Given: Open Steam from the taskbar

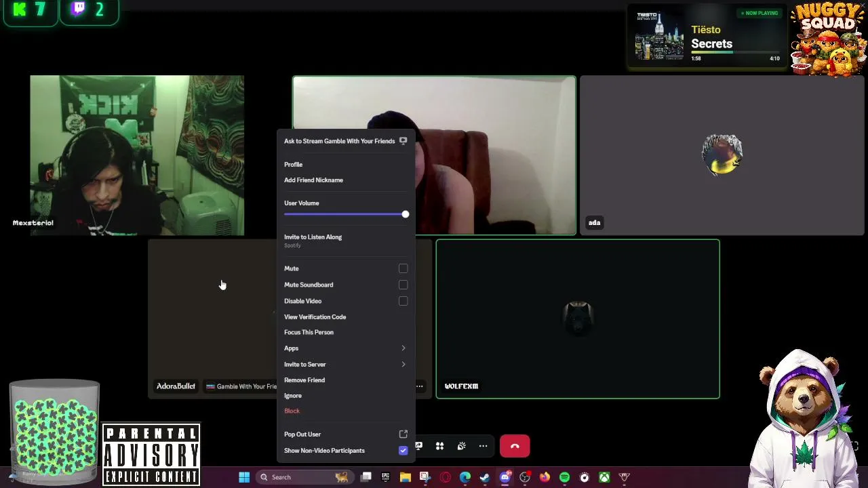Looking at the screenshot, I should (485, 477).
